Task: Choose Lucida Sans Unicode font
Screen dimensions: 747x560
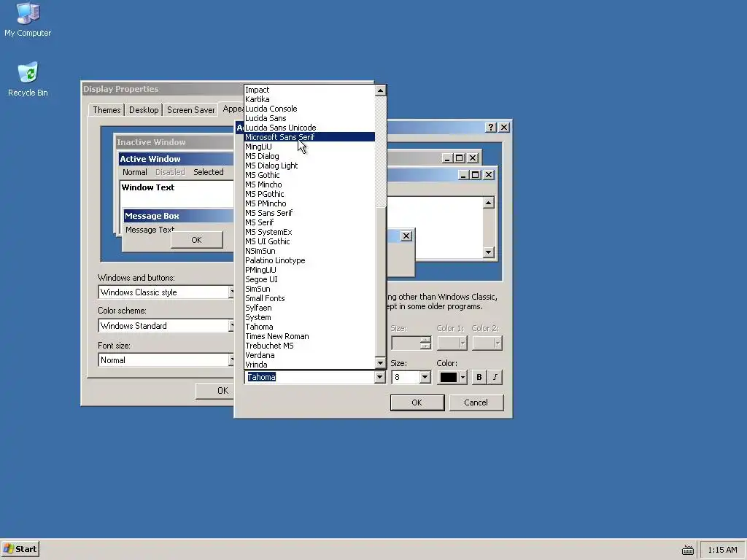Action: (x=309, y=128)
